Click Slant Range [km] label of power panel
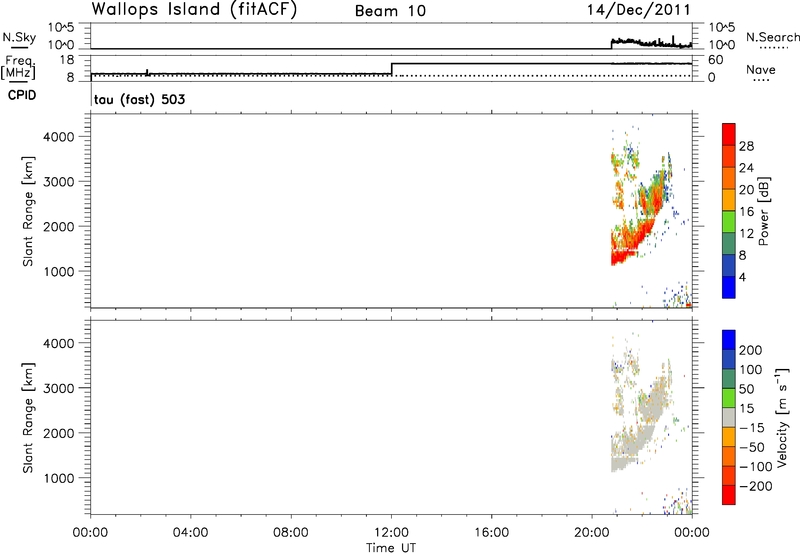 pyautogui.click(x=28, y=211)
